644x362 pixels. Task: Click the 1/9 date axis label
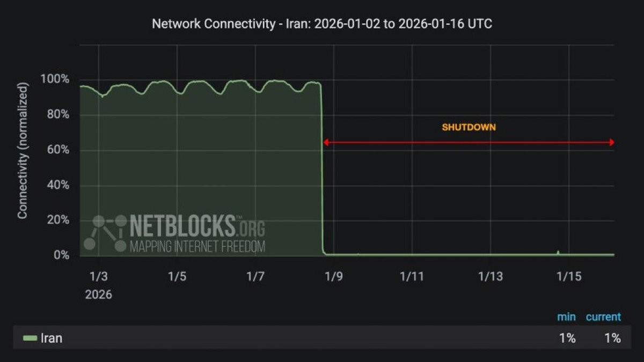pos(334,277)
